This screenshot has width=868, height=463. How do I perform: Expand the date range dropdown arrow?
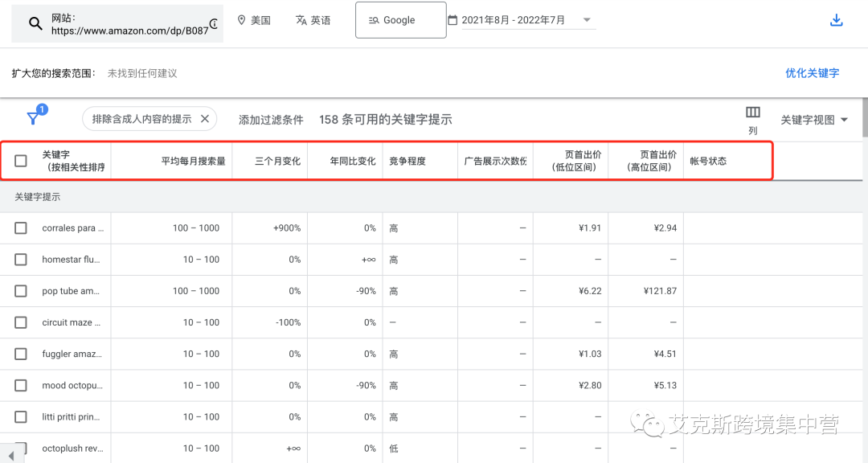(586, 20)
